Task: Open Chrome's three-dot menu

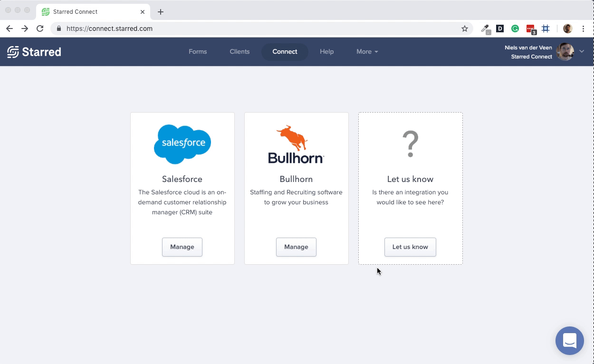Action: click(x=583, y=29)
